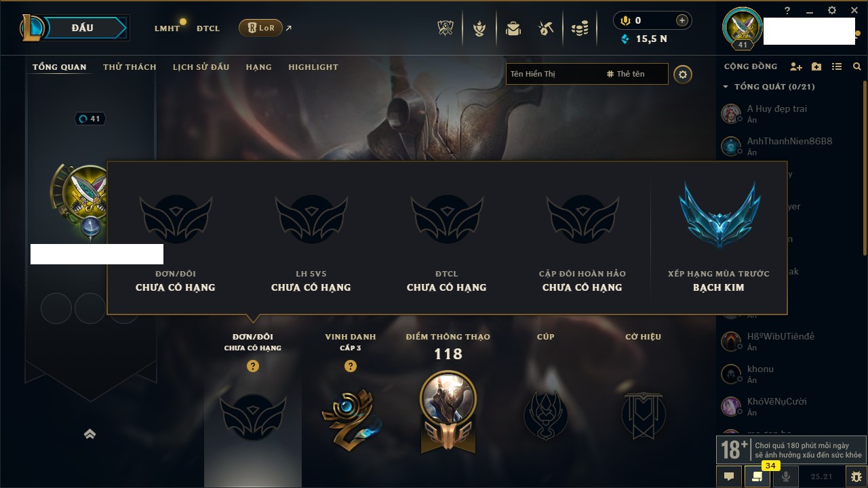This screenshot has height=488, width=868.
Task: Open the Collection backpack icon
Action: click(x=513, y=28)
